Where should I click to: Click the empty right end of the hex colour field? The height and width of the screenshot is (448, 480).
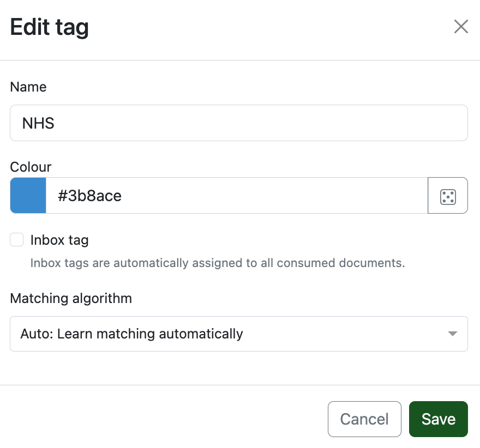[x=382, y=196]
